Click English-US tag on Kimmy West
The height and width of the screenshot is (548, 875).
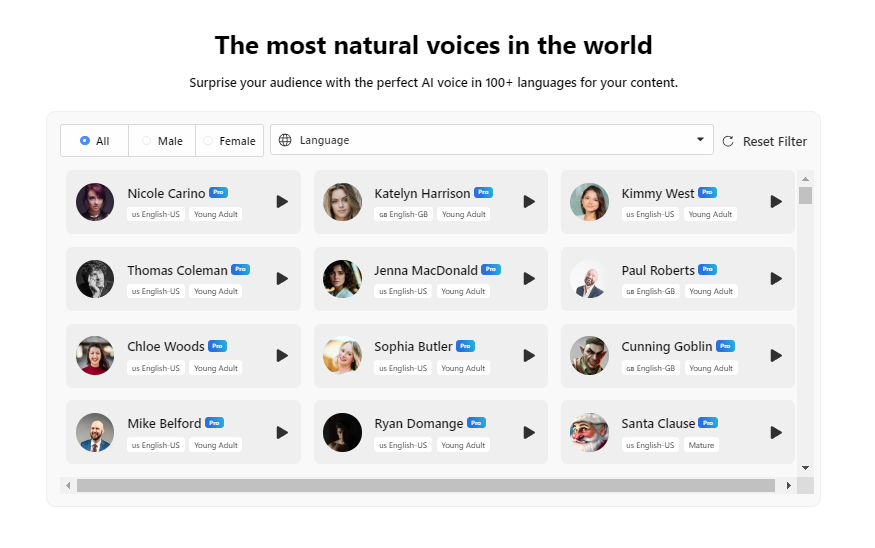[650, 214]
